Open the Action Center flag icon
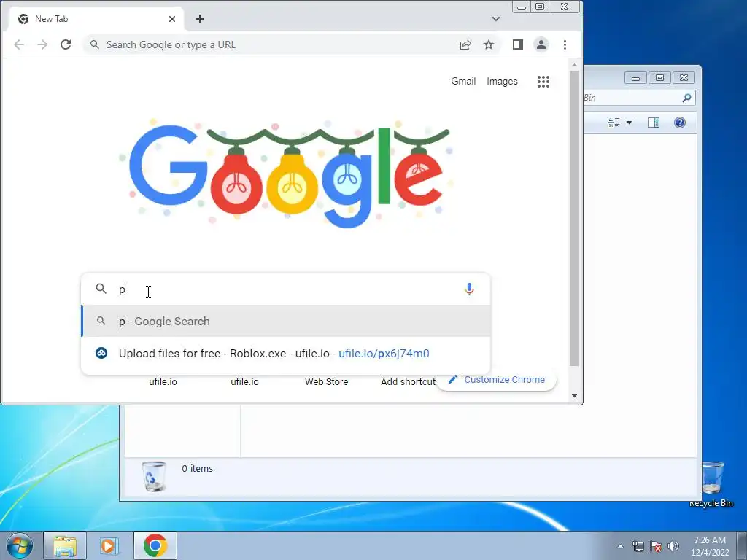 (x=656, y=546)
